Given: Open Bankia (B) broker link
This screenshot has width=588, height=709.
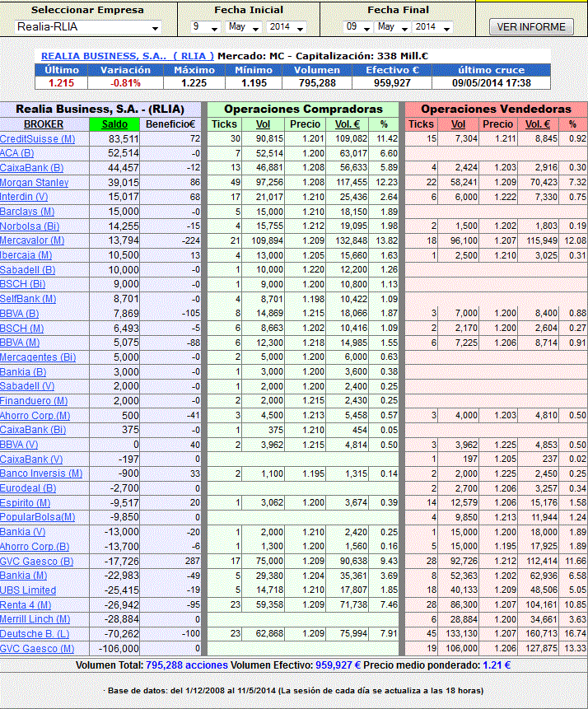Looking at the screenshot, I should [23, 372].
